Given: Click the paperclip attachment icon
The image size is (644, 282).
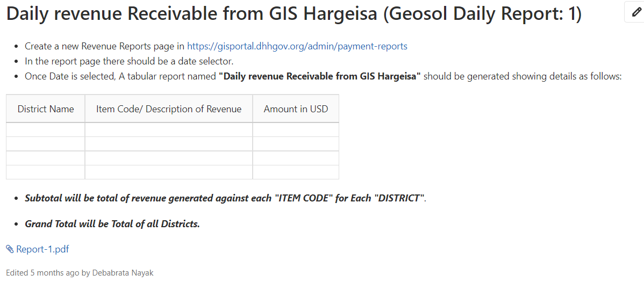Looking at the screenshot, I should click(x=10, y=249).
